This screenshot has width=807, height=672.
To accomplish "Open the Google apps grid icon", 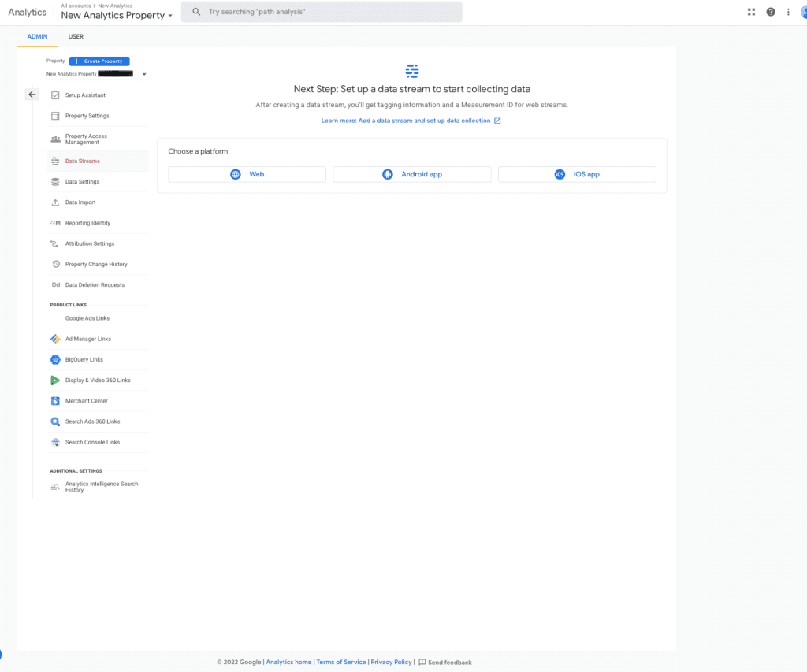I will coord(751,11).
